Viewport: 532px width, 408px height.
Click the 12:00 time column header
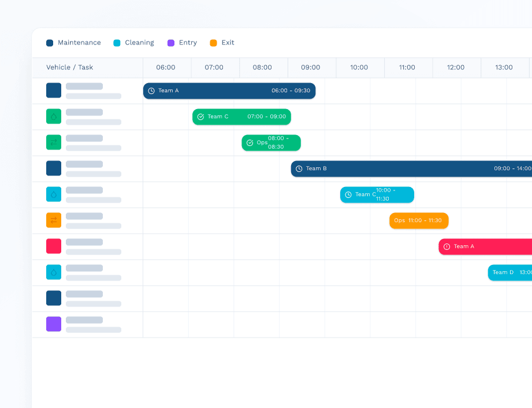pos(456,68)
